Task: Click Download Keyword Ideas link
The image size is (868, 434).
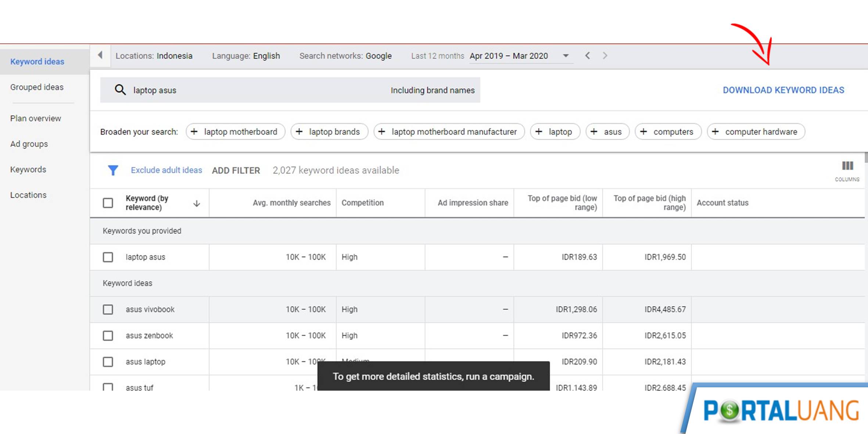Action: point(783,90)
